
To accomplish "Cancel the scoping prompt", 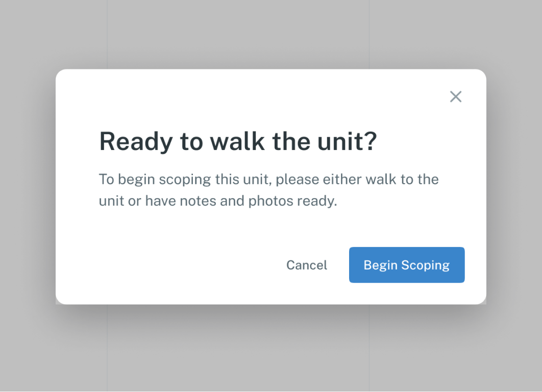I will tap(307, 265).
